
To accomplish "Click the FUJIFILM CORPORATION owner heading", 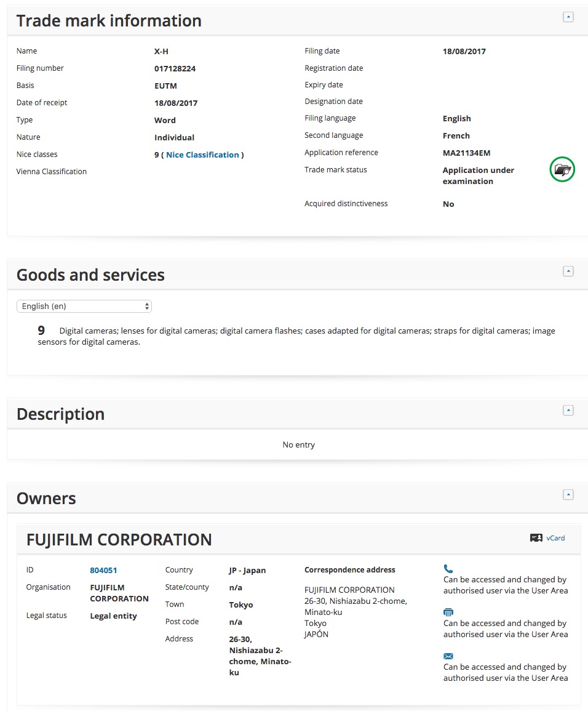I will point(119,540).
